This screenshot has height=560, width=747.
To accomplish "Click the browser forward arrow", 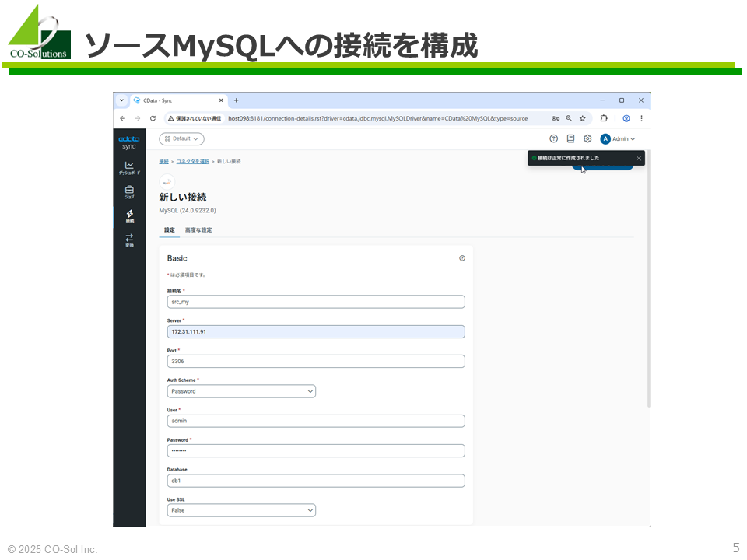I will [138, 118].
